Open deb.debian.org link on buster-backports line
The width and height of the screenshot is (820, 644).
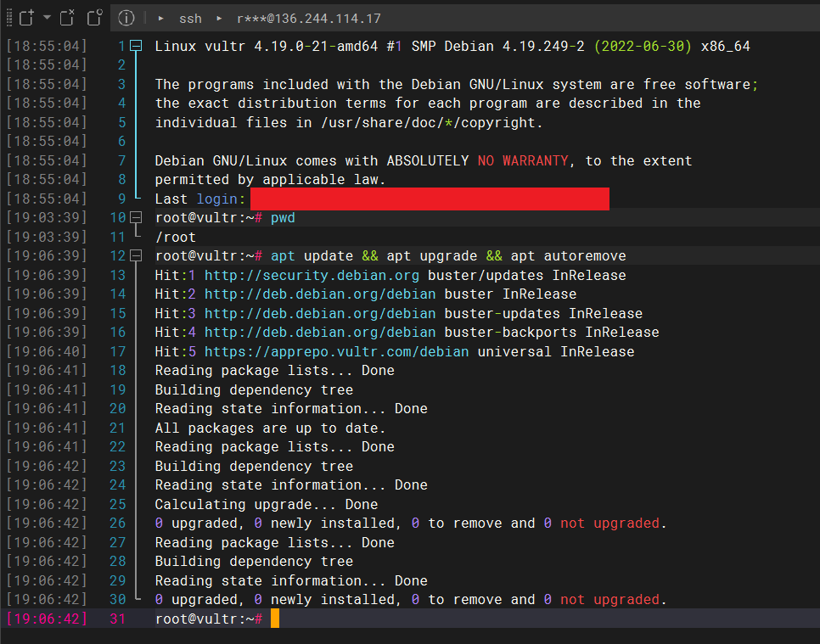coord(320,332)
